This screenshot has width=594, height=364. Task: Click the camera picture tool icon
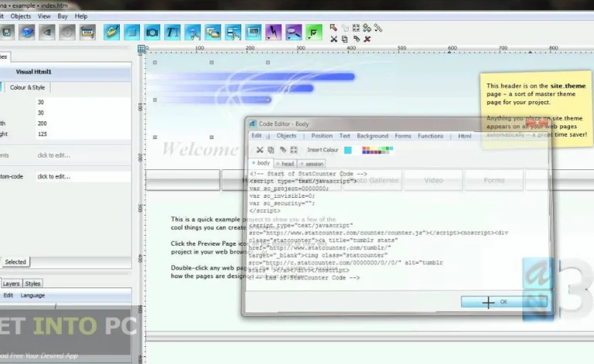coord(152,32)
